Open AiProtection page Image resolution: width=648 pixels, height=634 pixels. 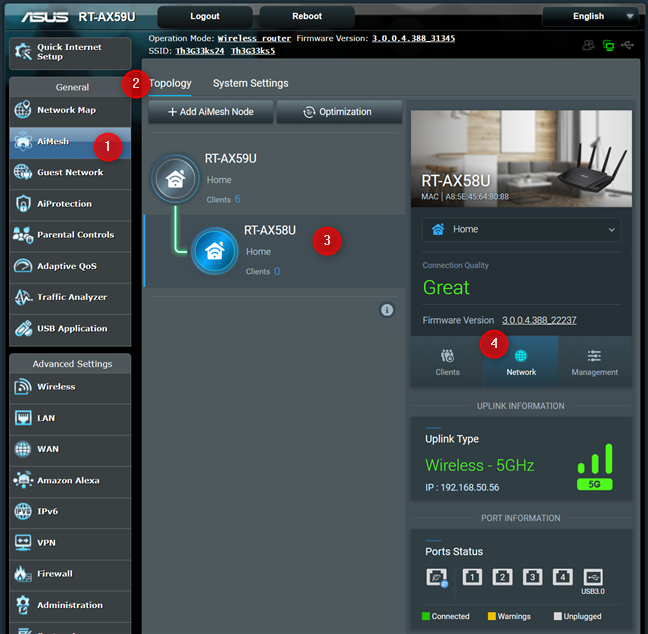pyautogui.click(x=70, y=204)
